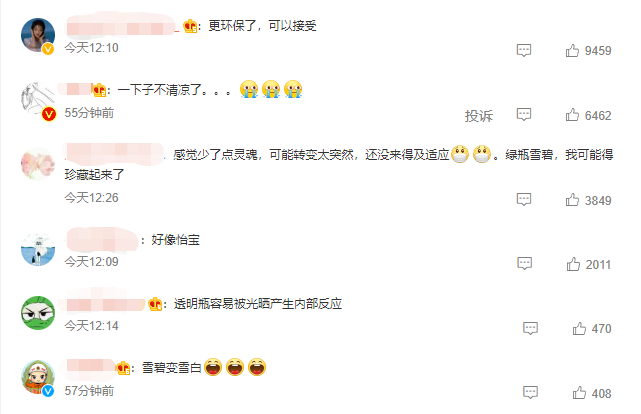This screenshot has width=641, height=414.
Task: Open replies for the 6462-likes comment
Action: point(524,115)
